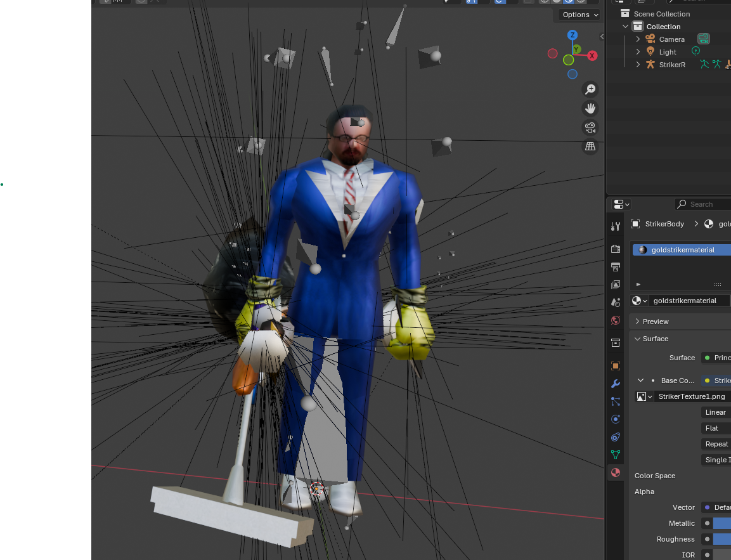Click the Camera object icon in outliner
The image size is (731, 560).
pyautogui.click(x=650, y=39)
